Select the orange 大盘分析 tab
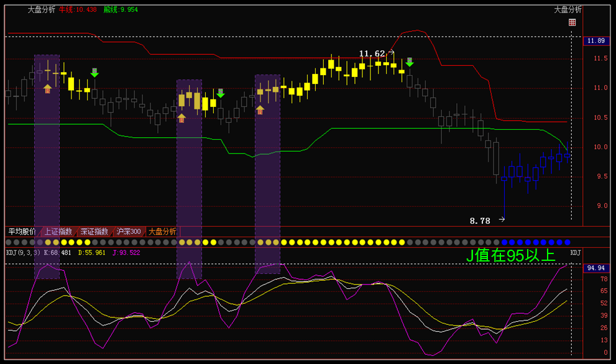 click(x=162, y=232)
